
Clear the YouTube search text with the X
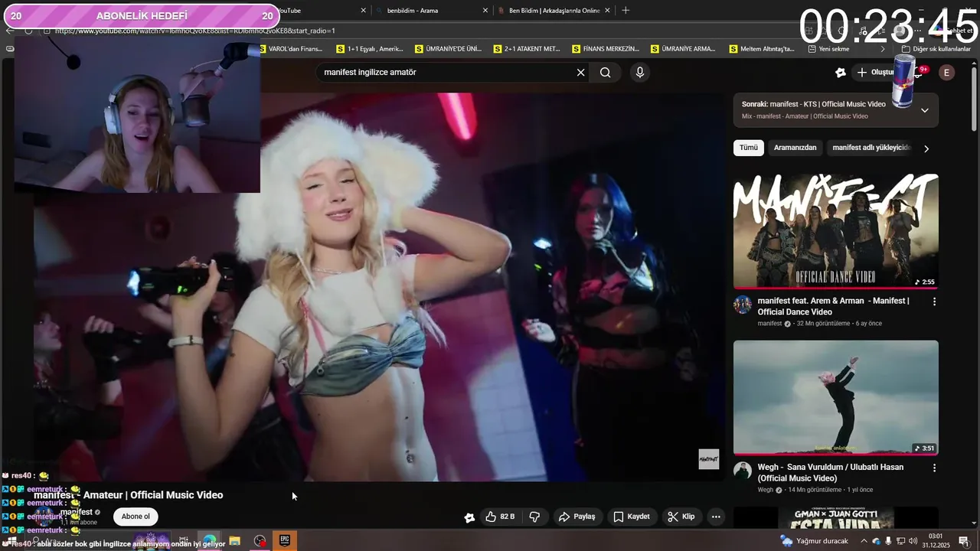pos(580,73)
